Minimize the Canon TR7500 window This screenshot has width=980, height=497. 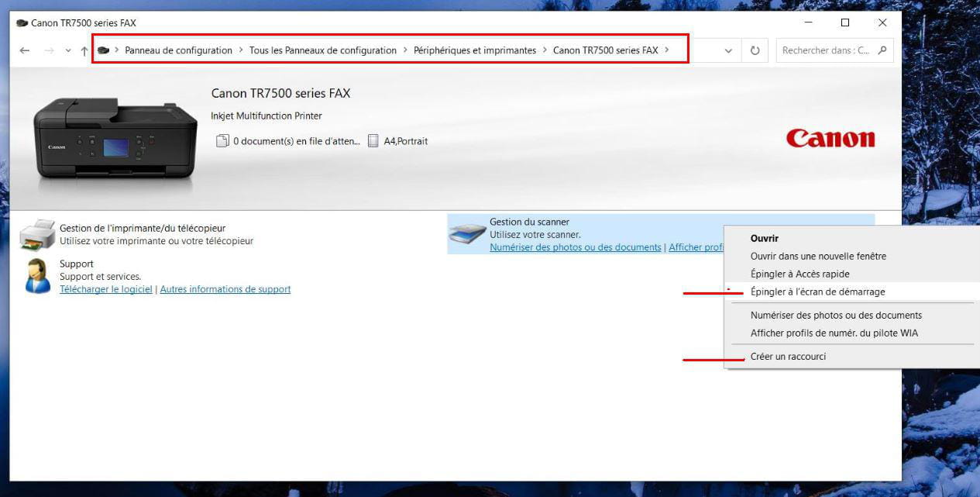point(808,23)
